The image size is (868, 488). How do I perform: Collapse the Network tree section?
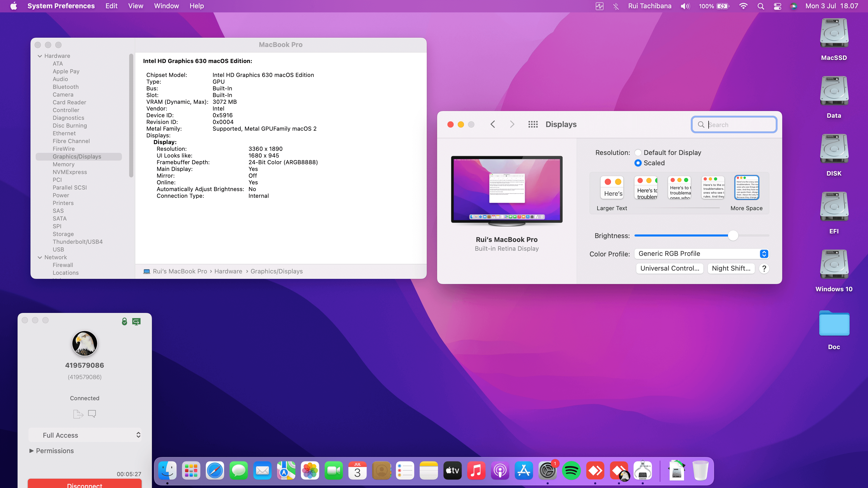[40, 257]
